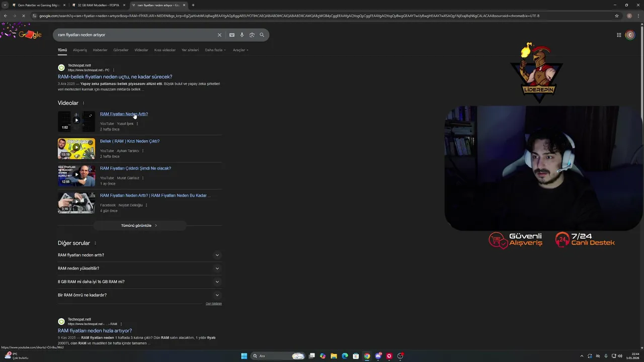Click the magnifier search submit icon

(x=262, y=35)
